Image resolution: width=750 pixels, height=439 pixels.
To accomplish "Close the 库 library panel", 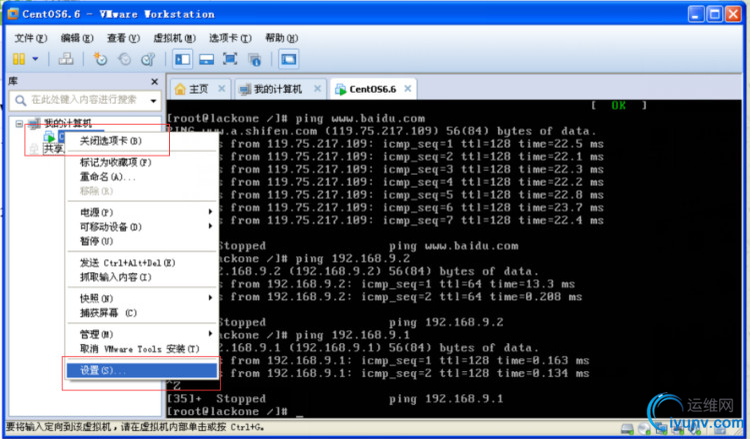I will click(x=154, y=82).
